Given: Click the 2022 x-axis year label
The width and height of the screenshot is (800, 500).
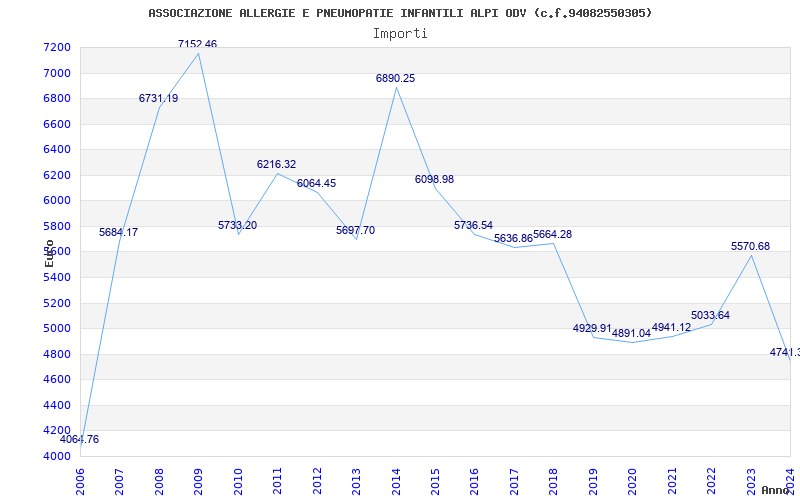Looking at the screenshot, I should pos(711,481).
